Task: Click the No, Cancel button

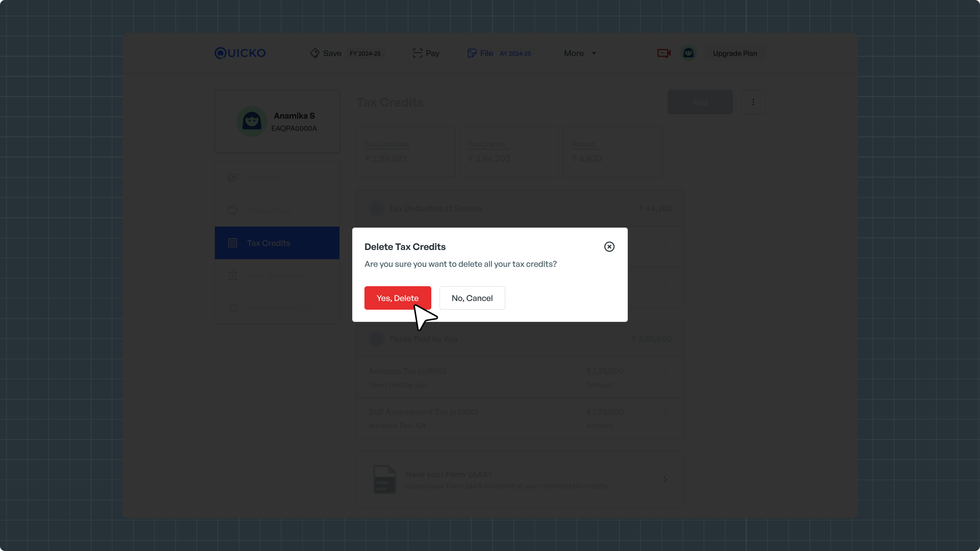Action: (472, 298)
